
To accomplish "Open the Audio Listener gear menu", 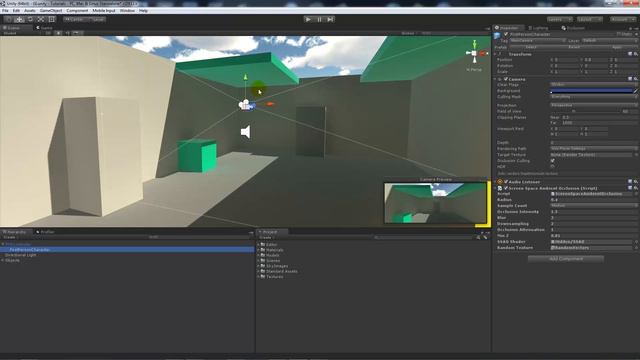I will pos(636,182).
